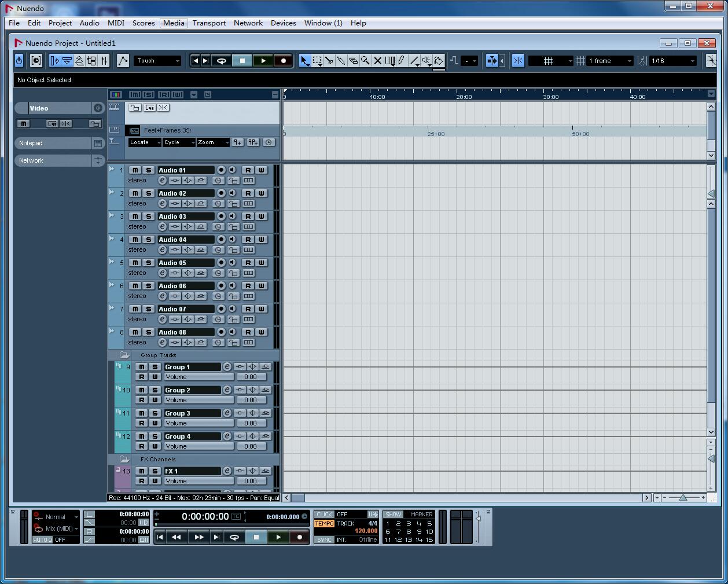Open the Transport menu
The height and width of the screenshot is (584, 728).
pos(208,23)
